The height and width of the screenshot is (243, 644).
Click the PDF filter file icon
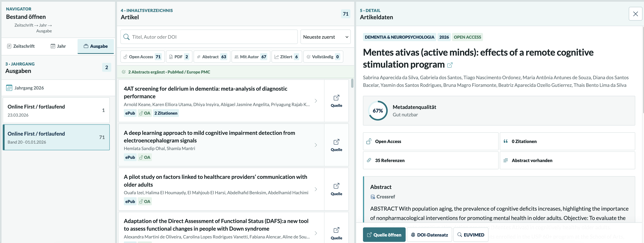coord(171,57)
